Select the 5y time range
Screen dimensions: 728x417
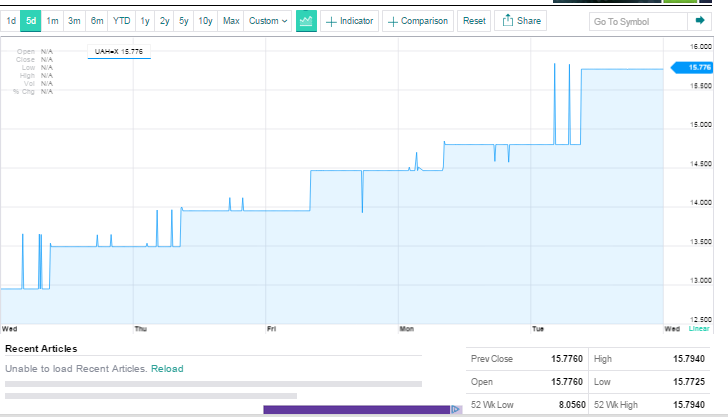[x=184, y=21]
